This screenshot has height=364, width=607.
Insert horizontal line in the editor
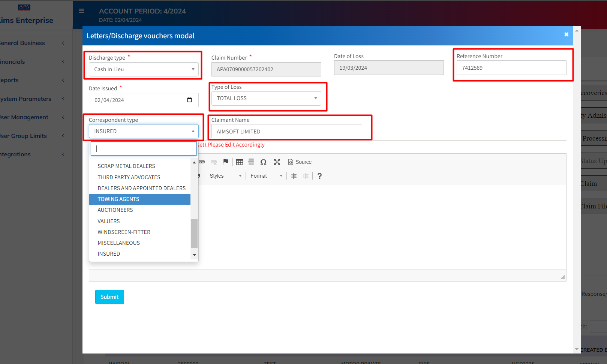[x=251, y=162]
